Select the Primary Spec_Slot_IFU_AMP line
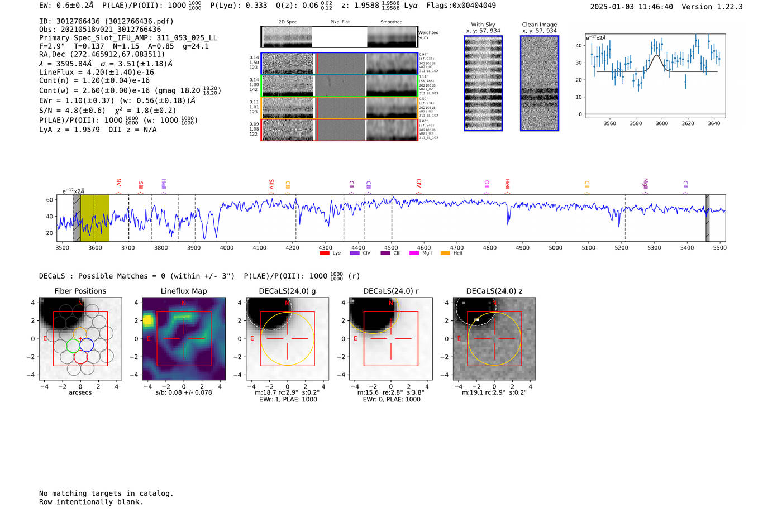Screen dimensions: 782x532 (128, 38)
